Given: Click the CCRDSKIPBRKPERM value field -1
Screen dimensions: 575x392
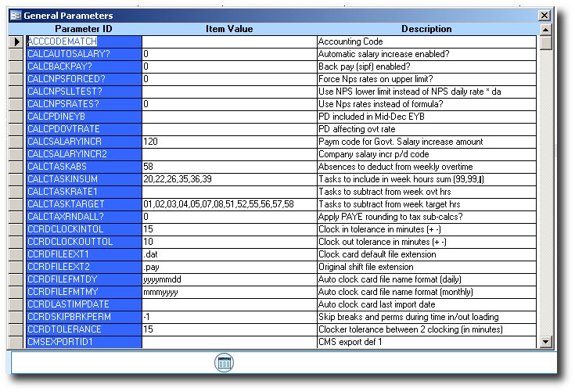Looking at the screenshot, I should tap(228, 317).
